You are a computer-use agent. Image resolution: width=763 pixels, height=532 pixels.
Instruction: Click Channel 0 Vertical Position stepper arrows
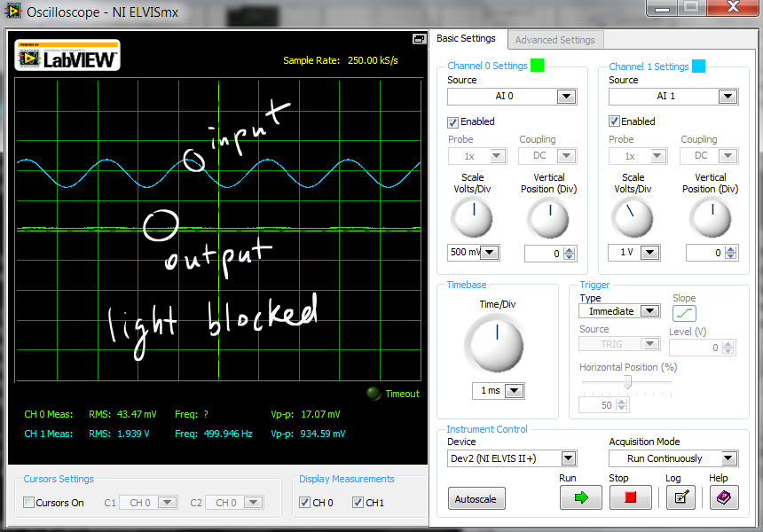tap(570, 254)
